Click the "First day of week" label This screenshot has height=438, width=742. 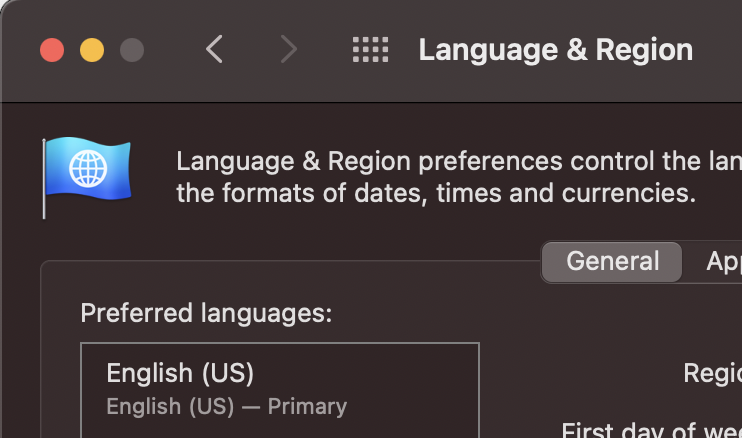coord(650,431)
